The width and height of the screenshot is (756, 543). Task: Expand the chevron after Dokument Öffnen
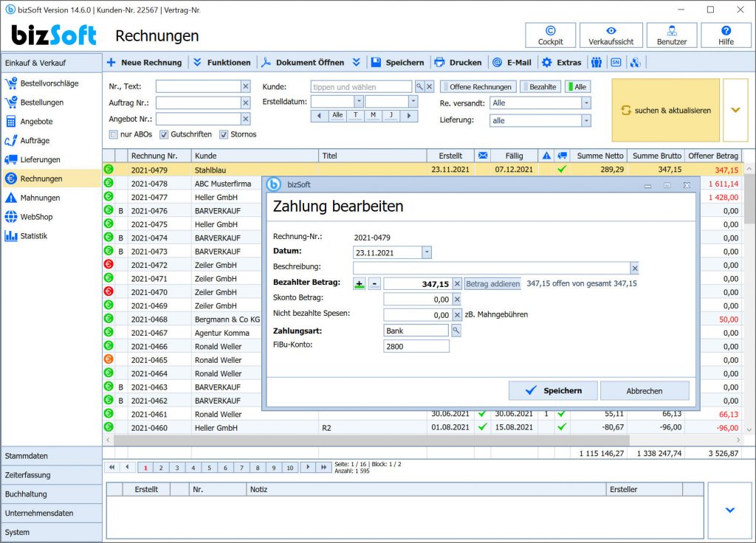coord(357,63)
